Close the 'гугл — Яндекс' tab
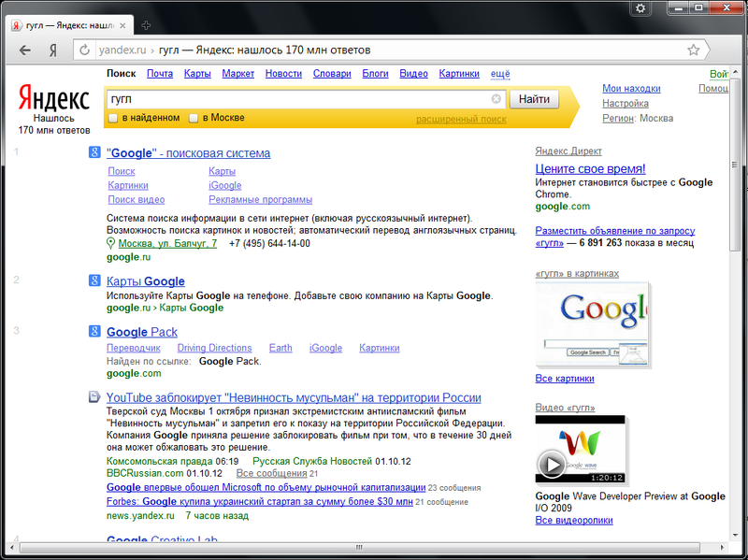 pos(122,26)
